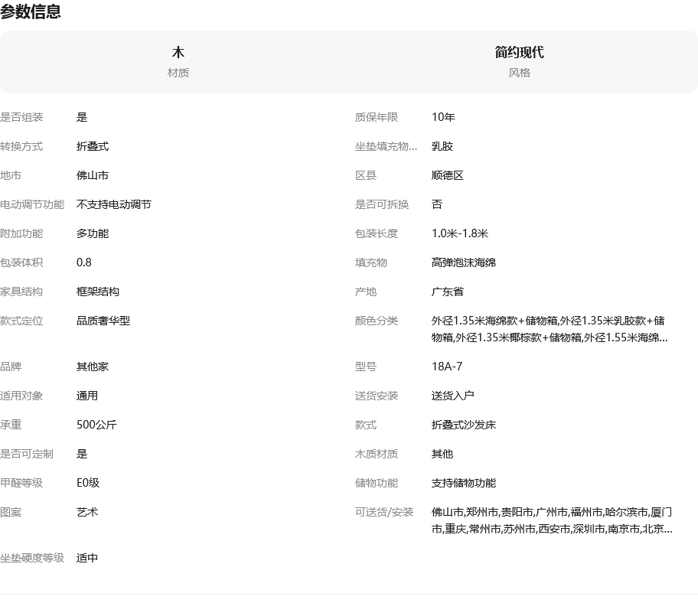
Task: Click the 参数信息 section heading
Action: [31, 12]
